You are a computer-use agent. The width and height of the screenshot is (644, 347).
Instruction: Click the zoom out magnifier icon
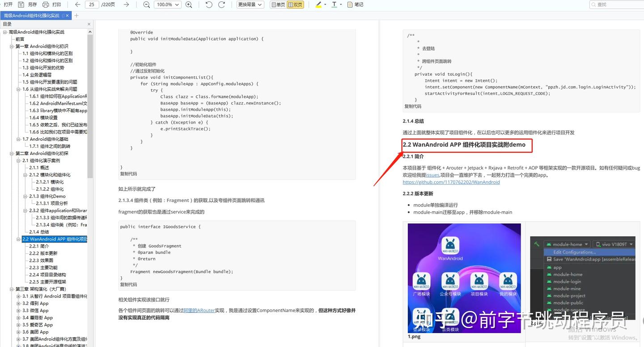pos(146,4)
